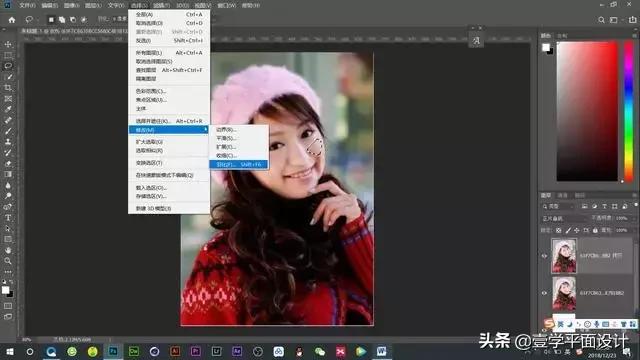This screenshot has width=640, height=360.
Task: Toggle lock all padlock icon
Action: point(595,231)
